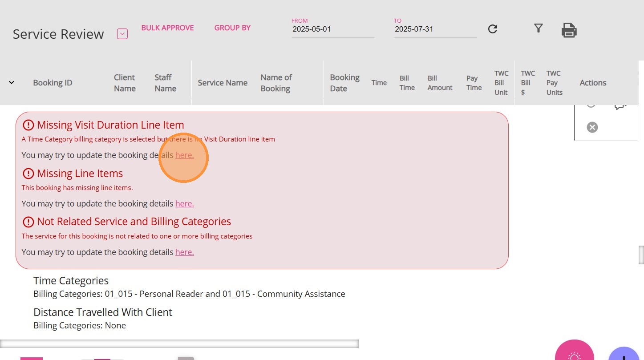Open the Group By menu
644x360 pixels.
[x=232, y=28]
